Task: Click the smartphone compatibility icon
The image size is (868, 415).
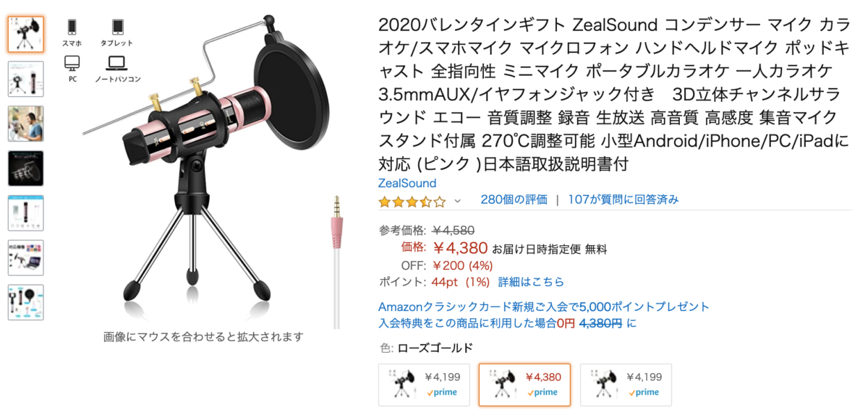Action: pyautogui.click(x=72, y=27)
